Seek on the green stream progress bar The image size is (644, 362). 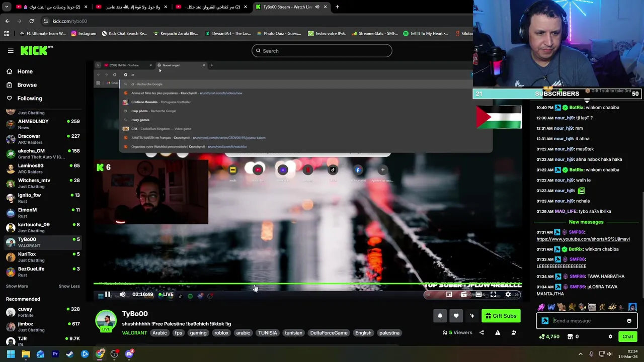307,285
